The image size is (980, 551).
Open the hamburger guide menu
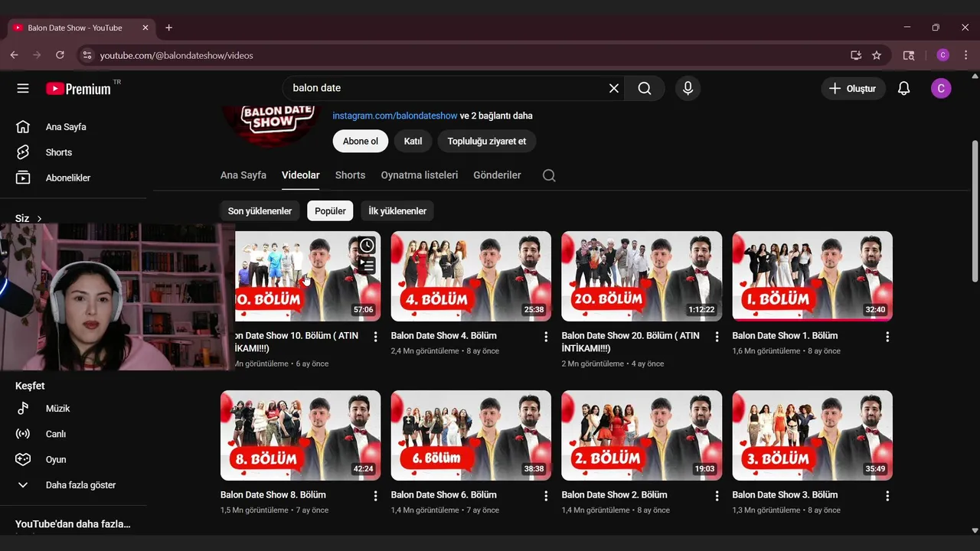coord(23,88)
